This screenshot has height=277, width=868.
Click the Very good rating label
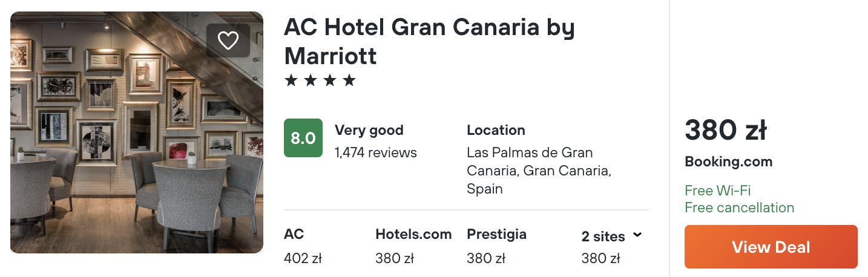pos(369,130)
